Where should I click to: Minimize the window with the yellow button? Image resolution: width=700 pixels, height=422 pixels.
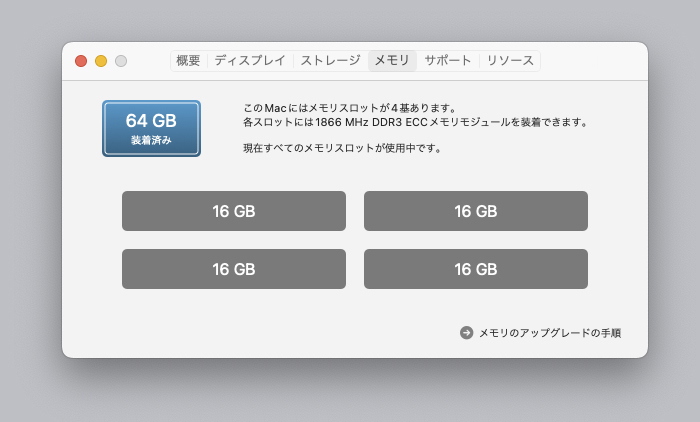click(101, 61)
